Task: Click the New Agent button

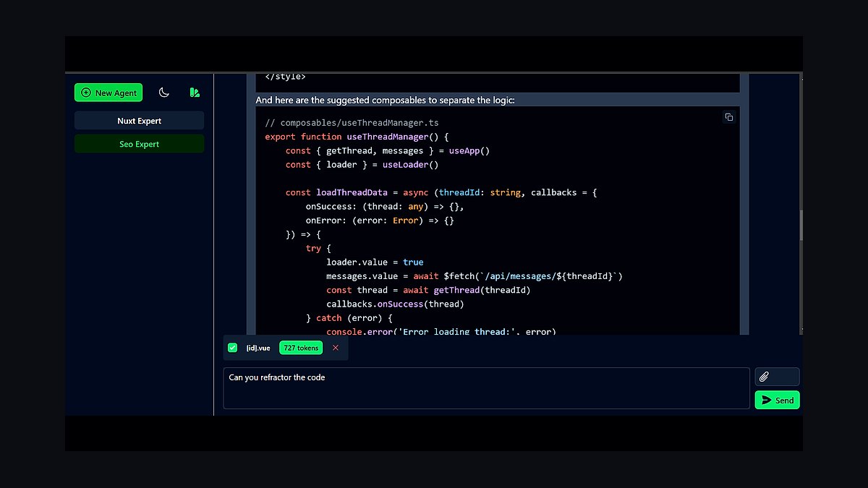Action: 109,93
